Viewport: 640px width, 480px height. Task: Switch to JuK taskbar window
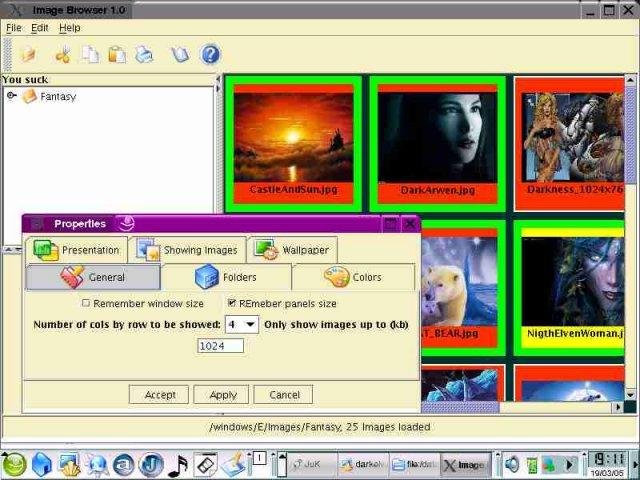tap(312, 464)
